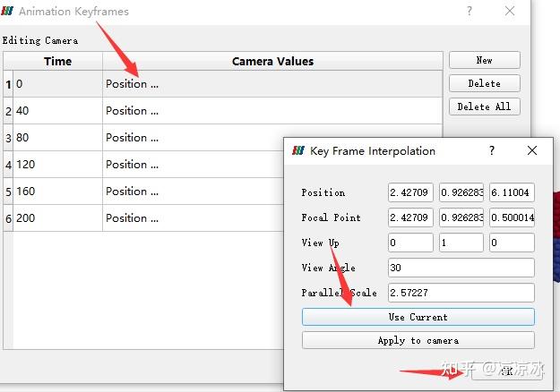
Task: Click Use Current camera button
Action: click(418, 317)
